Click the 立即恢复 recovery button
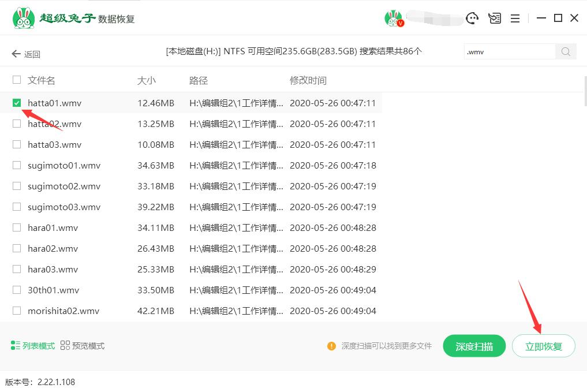Screen dimensions: 587x392 543,345
